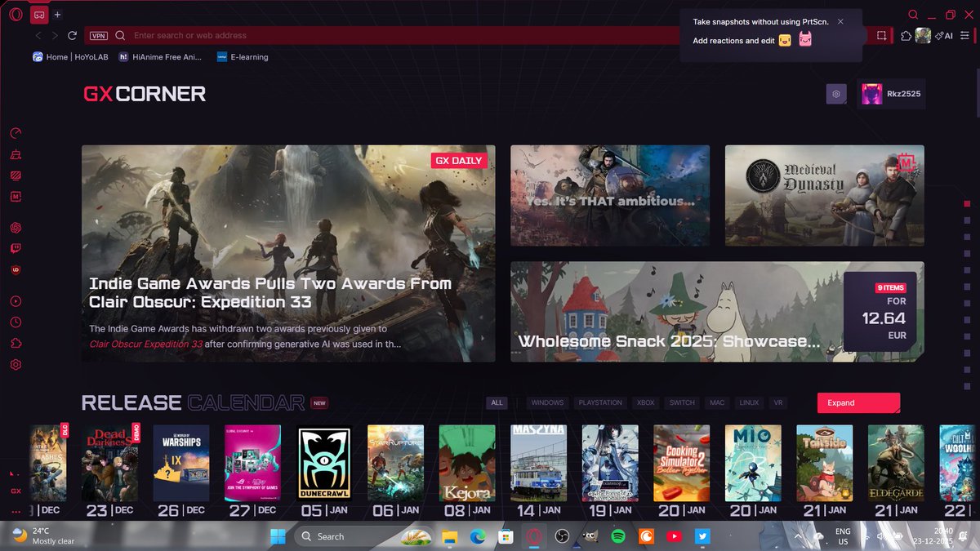Read the Indie Game Awards Clair Obscur article
This screenshot has height=551, width=980.
point(288,254)
